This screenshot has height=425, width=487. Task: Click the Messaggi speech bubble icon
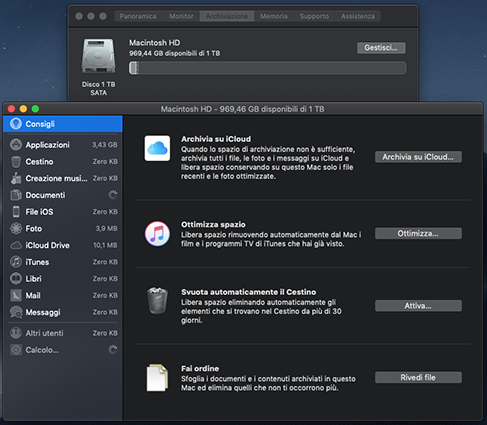[16, 312]
